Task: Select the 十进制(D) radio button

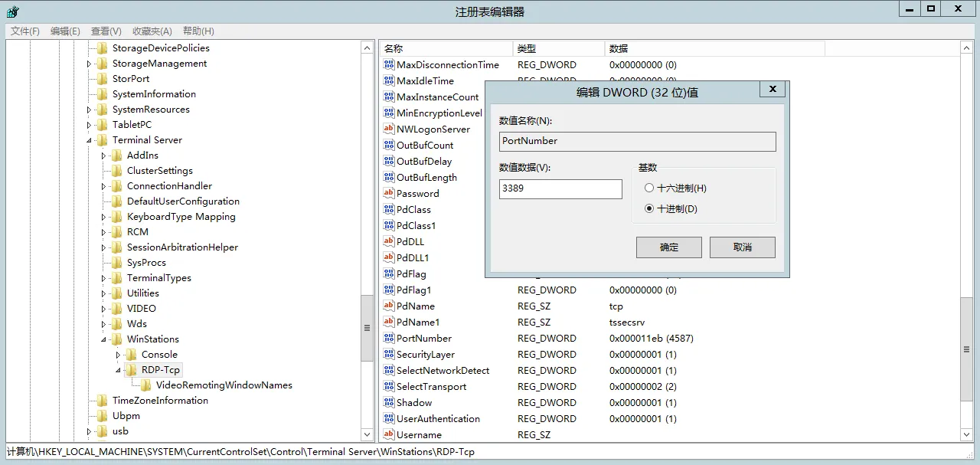Action: [648, 208]
